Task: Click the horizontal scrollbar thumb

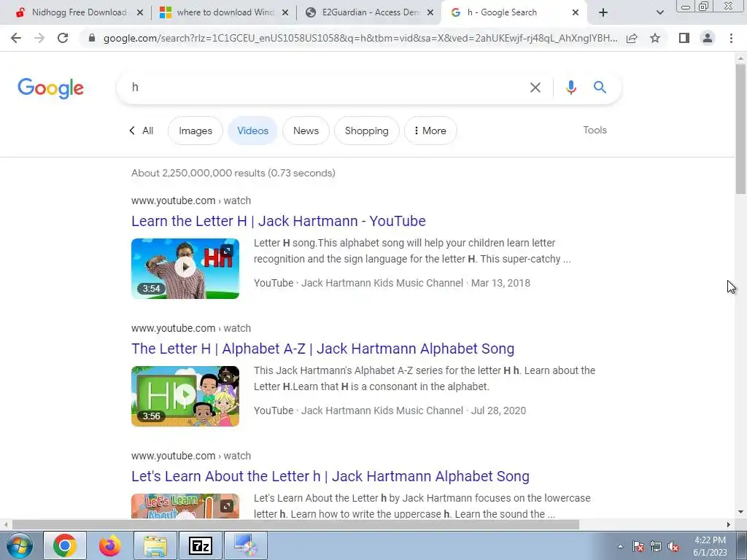Action: tap(295, 524)
